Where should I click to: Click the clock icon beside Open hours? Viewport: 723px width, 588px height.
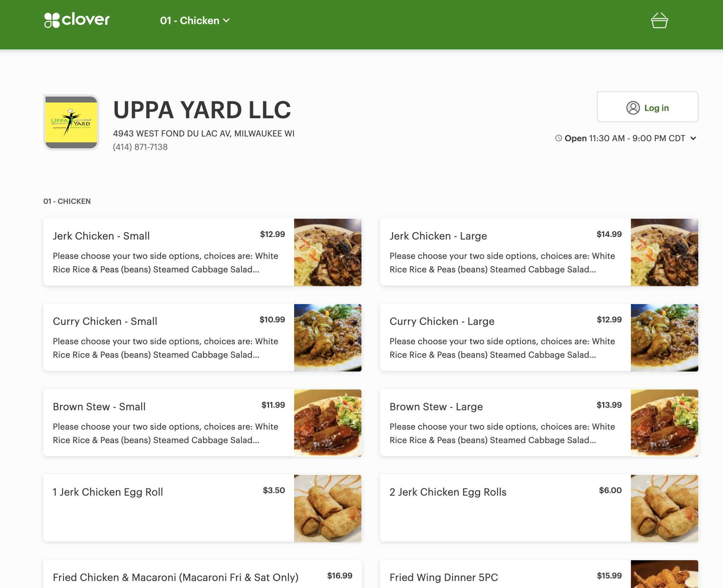[x=558, y=138]
